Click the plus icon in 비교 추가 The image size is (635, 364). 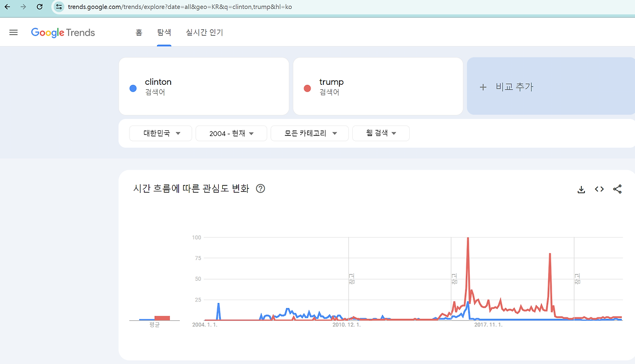(x=483, y=87)
